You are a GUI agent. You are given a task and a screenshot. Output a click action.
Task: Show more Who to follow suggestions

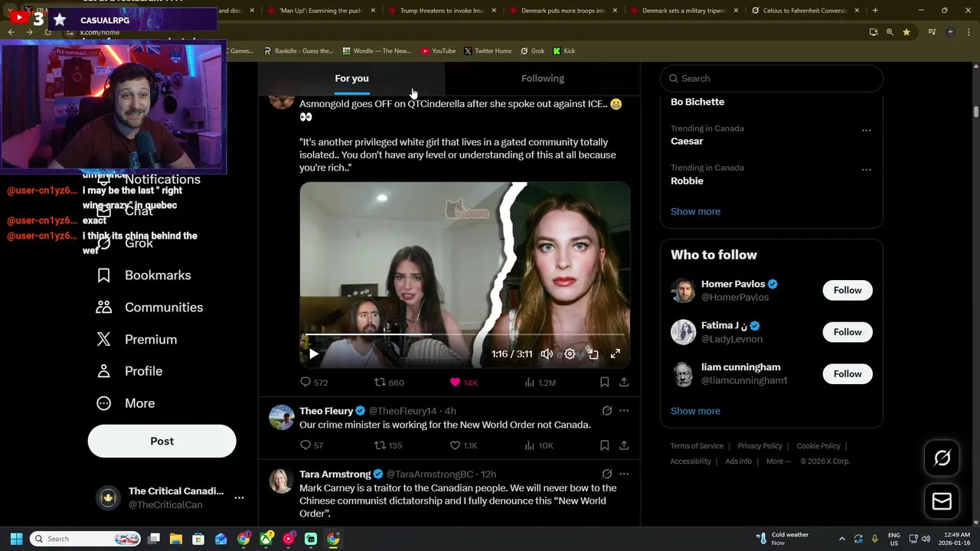click(x=695, y=412)
